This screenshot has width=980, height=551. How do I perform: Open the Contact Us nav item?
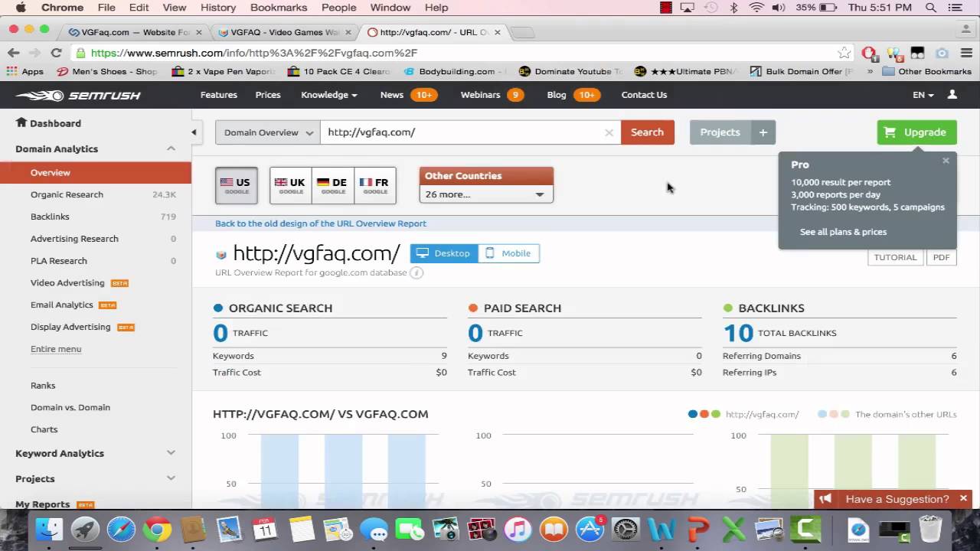[x=644, y=95]
